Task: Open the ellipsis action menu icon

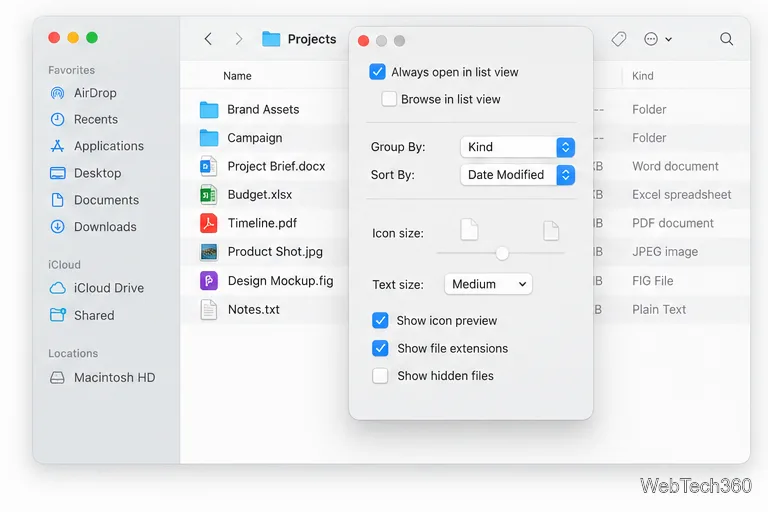Action: tap(651, 39)
